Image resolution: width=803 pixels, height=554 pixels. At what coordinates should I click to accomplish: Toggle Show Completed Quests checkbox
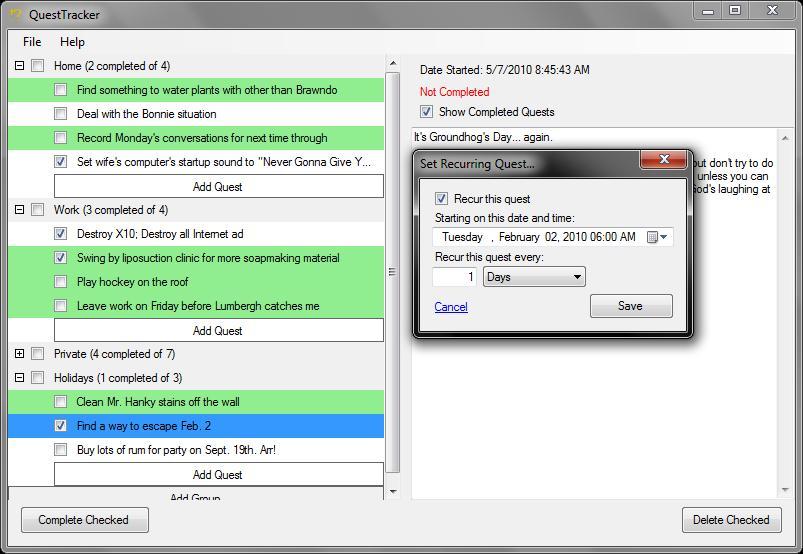tap(426, 112)
